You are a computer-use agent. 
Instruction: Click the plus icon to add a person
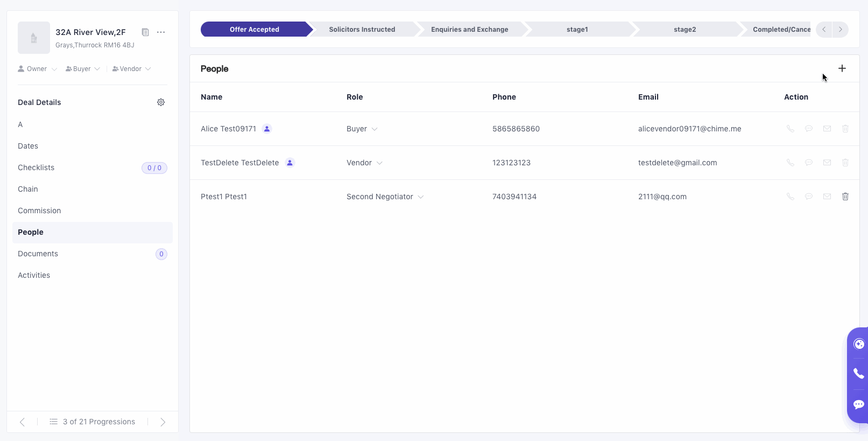click(x=842, y=68)
